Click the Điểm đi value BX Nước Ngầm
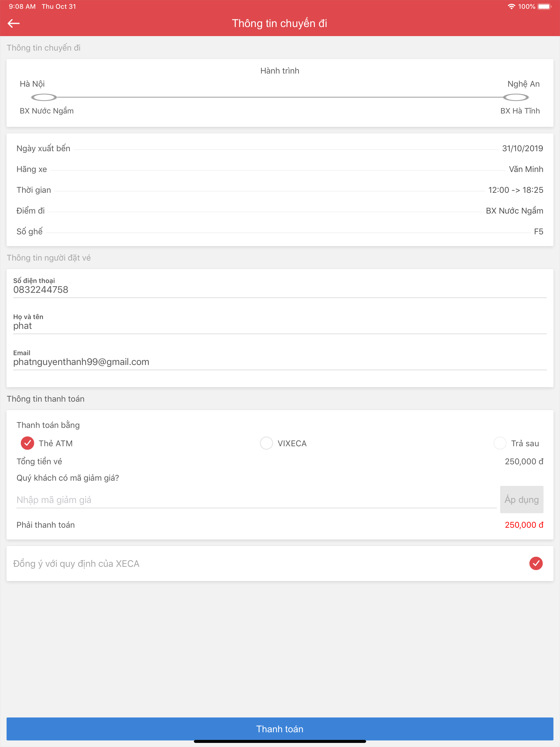Image resolution: width=560 pixels, height=747 pixels. [514, 211]
